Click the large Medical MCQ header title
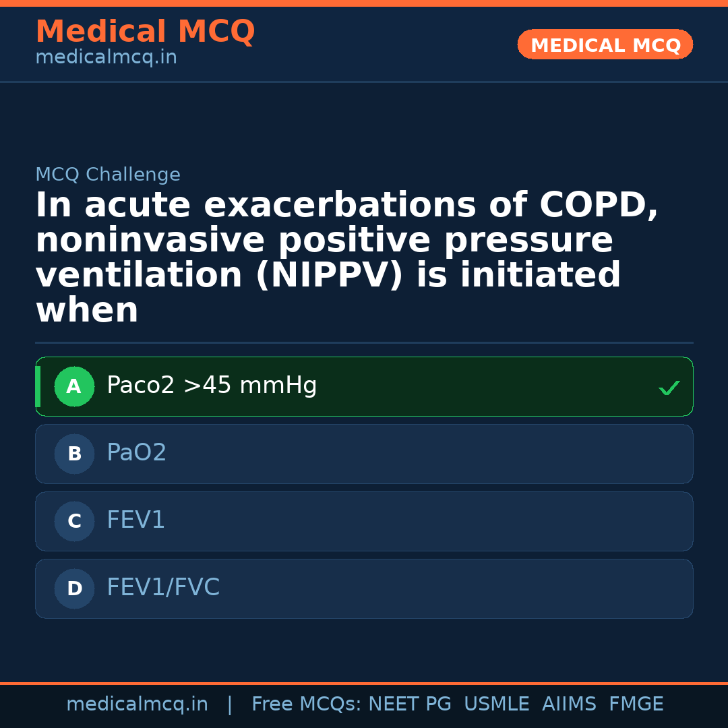The height and width of the screenshot is (728, 728). pos(145,32)
